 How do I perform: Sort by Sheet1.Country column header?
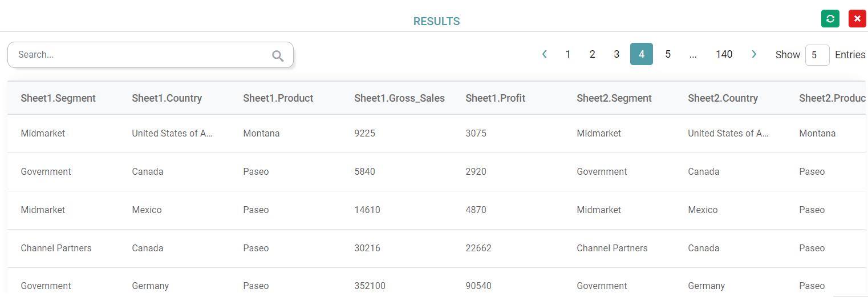pos(167,98)
